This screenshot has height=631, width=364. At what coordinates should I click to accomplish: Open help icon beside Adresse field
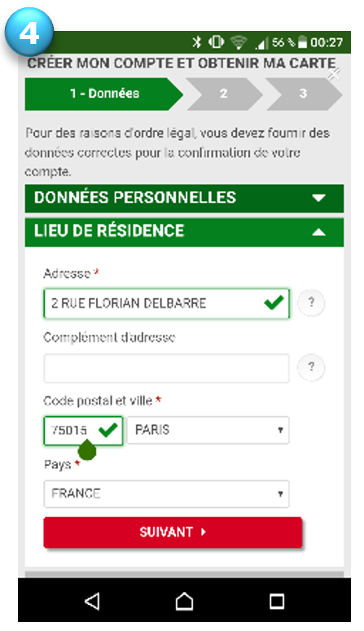point(311,303)
